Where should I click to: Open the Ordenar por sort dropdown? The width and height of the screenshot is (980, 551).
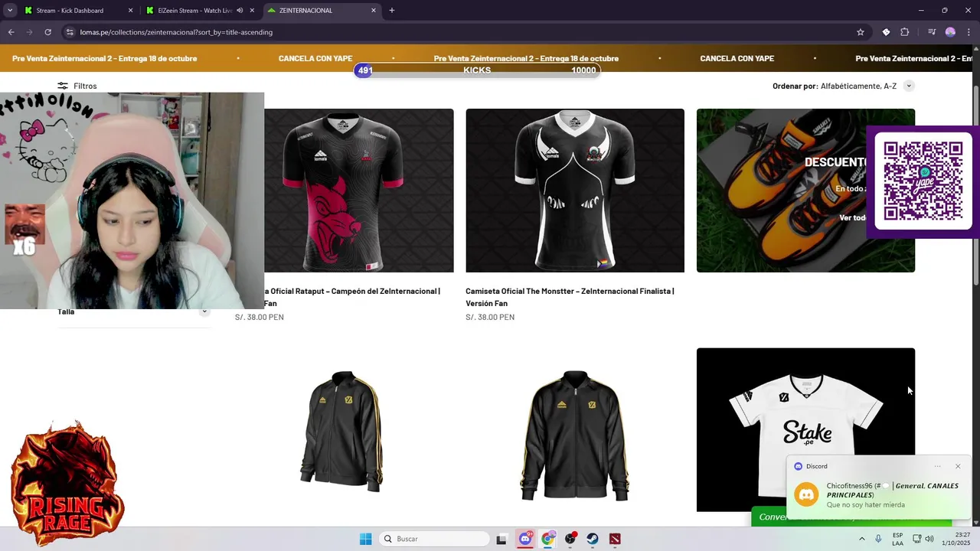pyautogui.click(x=909, y=86)
